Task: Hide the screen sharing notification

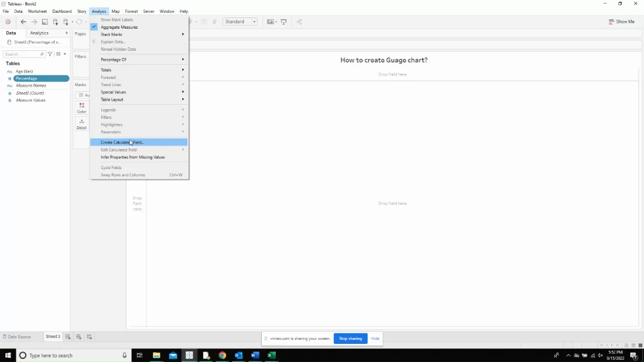Action: (x=375, y=339)
